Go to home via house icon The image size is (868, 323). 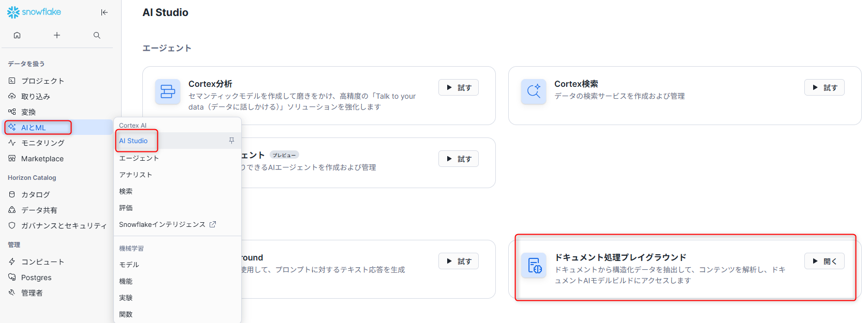click(x=17, y=35)
